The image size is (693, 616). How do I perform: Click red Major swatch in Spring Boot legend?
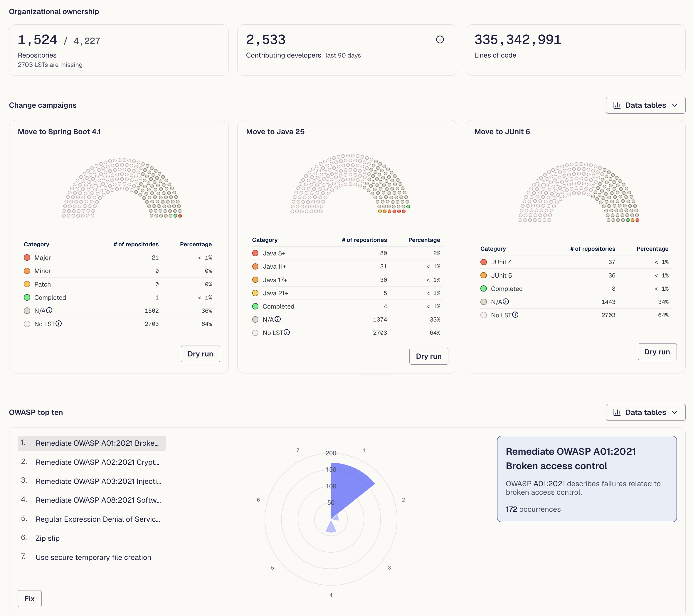(x=27, y=258)
